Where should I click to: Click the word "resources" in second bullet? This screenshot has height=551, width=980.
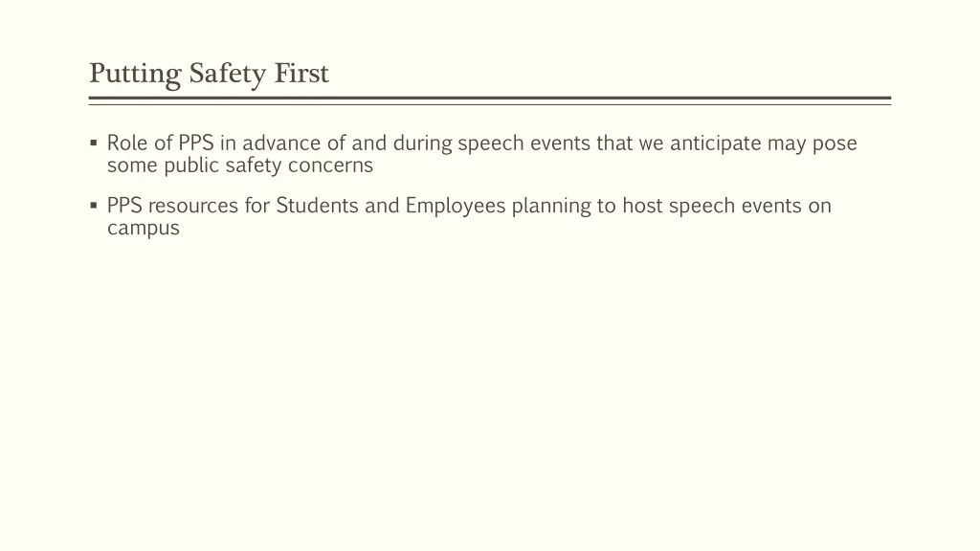click(193, 207)
